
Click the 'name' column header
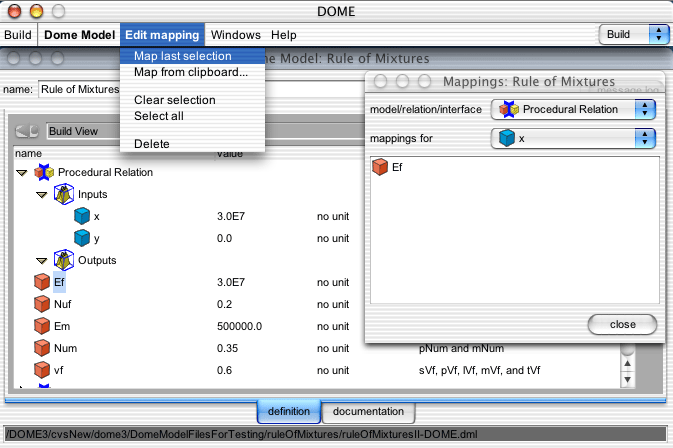tap(28, 153)
